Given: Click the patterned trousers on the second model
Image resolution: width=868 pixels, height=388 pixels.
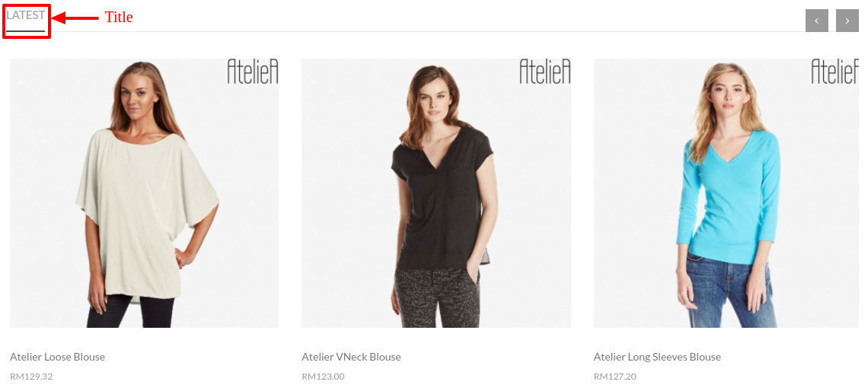Looking at the screenshot, I should [436, 297].
